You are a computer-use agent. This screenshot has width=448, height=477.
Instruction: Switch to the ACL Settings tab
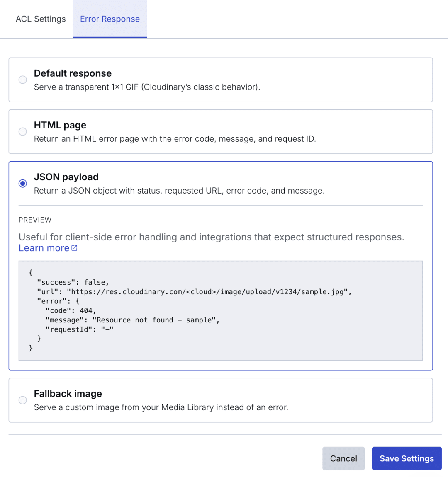coord(41,19)
